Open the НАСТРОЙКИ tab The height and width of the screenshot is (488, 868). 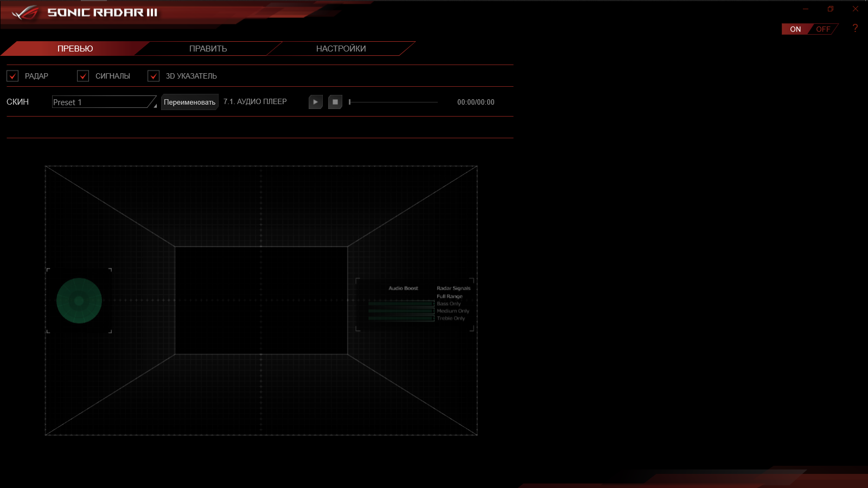pyautogui.click(x=341, y=49)
